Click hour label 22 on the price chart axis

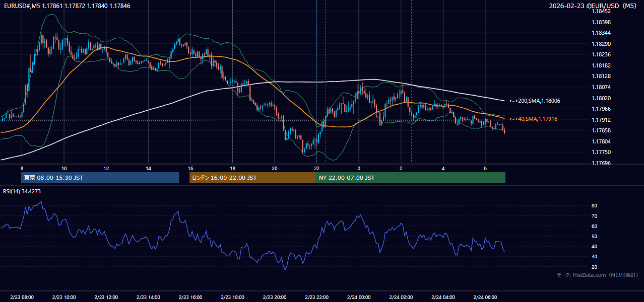coord(316,168)
